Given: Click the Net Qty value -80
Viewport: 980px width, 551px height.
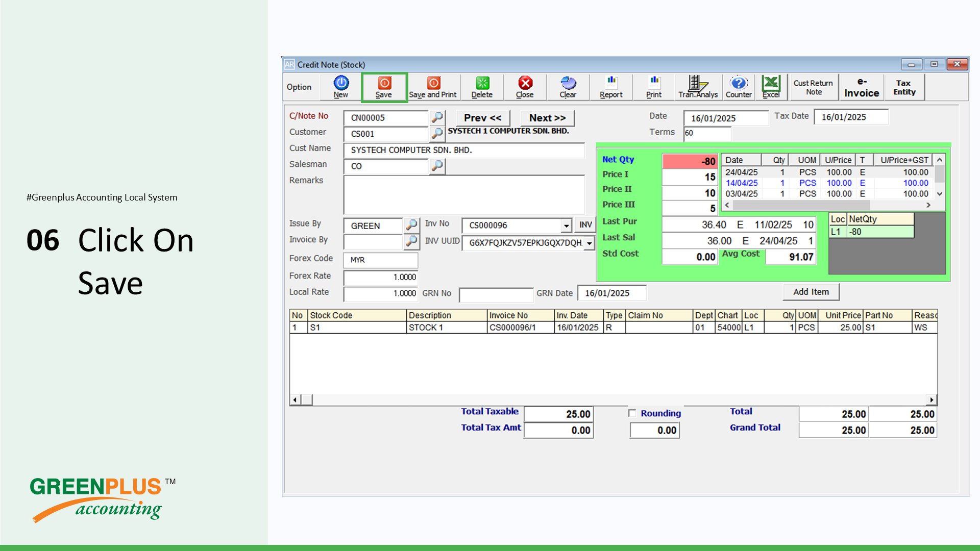Looking at the screenshot, I should pos(690,161).
